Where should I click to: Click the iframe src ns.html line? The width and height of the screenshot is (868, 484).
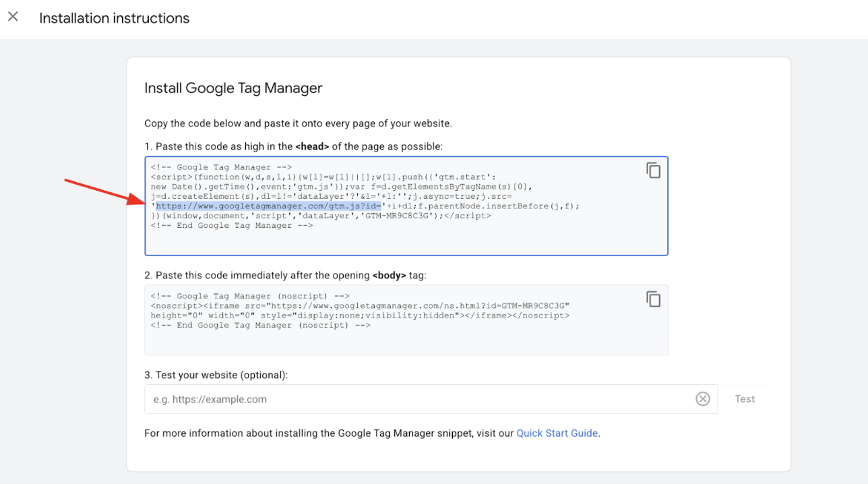pos(361,306)
